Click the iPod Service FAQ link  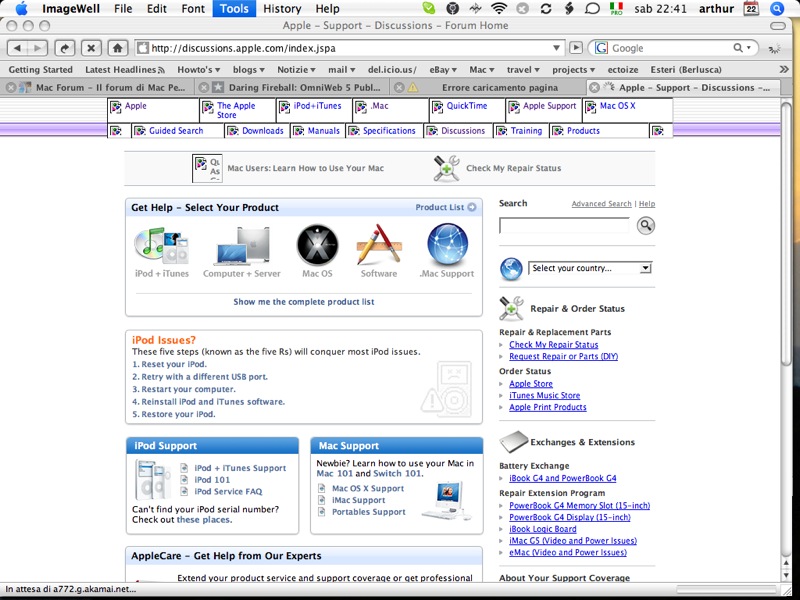(228, 491)
